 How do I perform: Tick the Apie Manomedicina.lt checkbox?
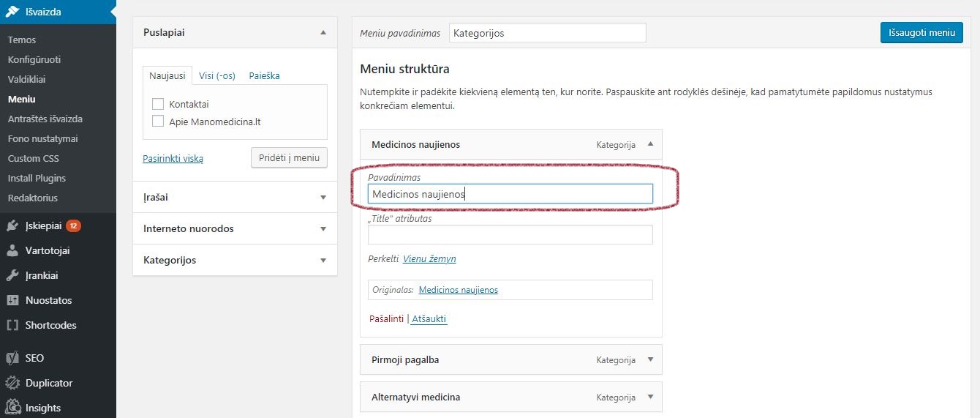point(157,122)
